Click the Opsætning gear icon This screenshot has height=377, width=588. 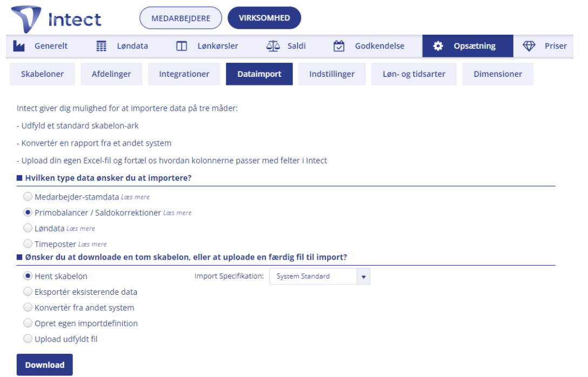[x=438, y=46]
